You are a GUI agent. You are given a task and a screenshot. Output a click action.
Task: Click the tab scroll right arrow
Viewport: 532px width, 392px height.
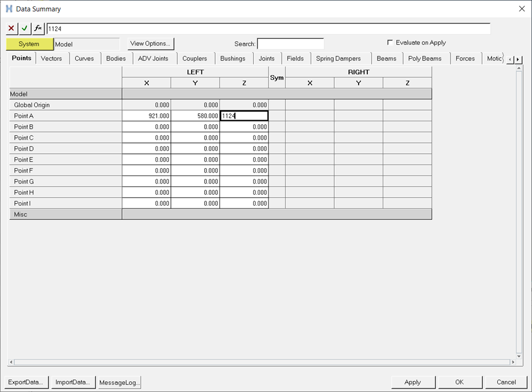tap(518, 59)
